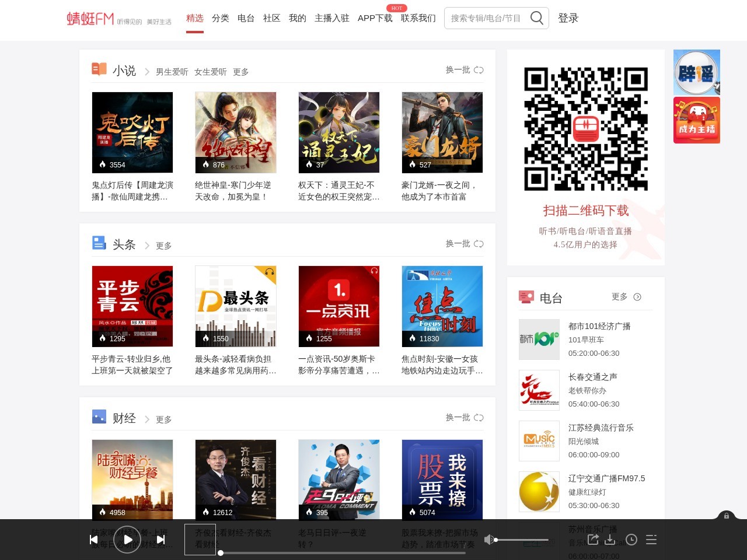This screenshot has height=560, width=747.
Task: Click the 小说 section book icon
Action: pyautogui.click(x=99, y=69)
